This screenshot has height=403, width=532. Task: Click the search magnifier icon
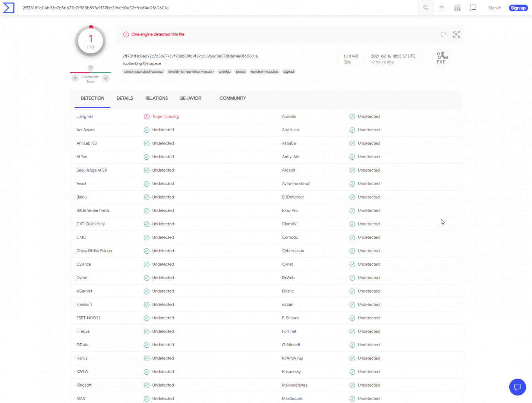tap(426, 8)
